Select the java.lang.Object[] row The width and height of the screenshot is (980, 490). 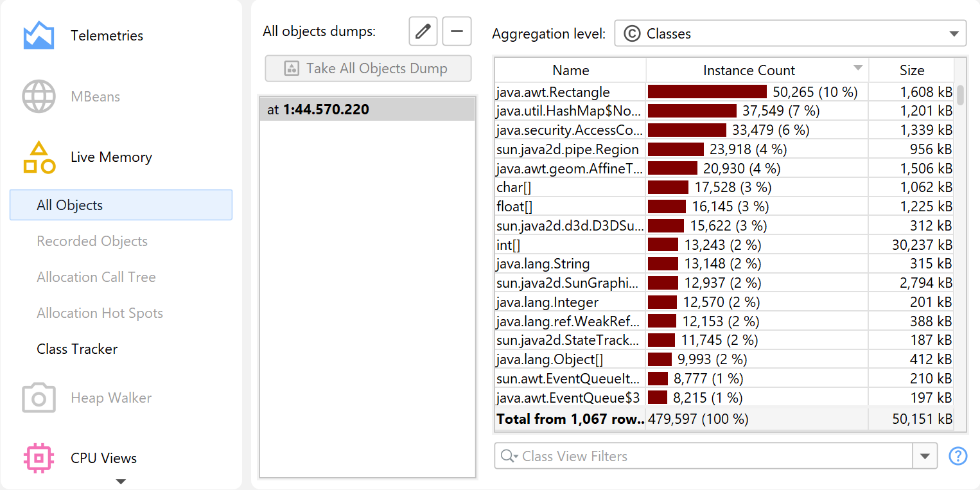[724, 360]
